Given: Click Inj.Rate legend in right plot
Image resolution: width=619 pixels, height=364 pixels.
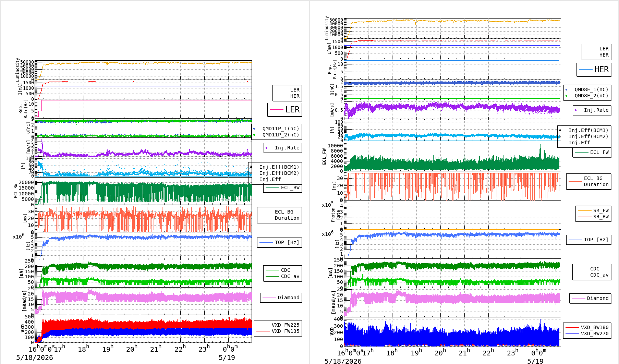Looking at the screenshot, I should click(596, 110).
